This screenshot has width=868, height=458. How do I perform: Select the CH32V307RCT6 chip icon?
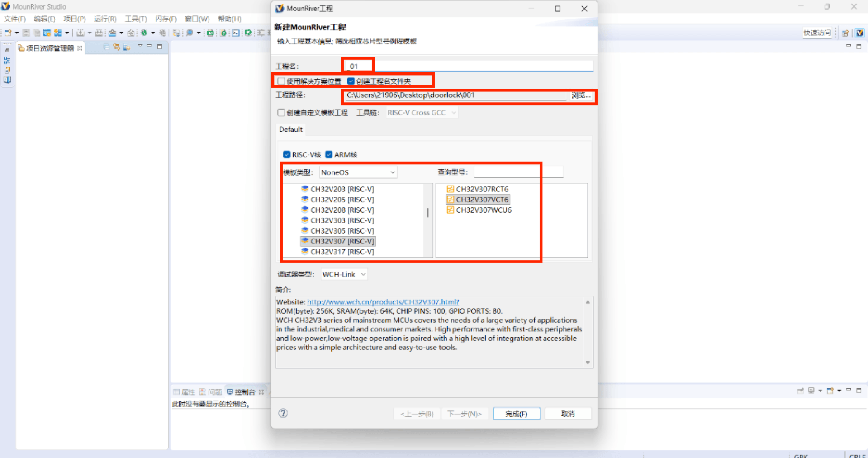(450, 189)
